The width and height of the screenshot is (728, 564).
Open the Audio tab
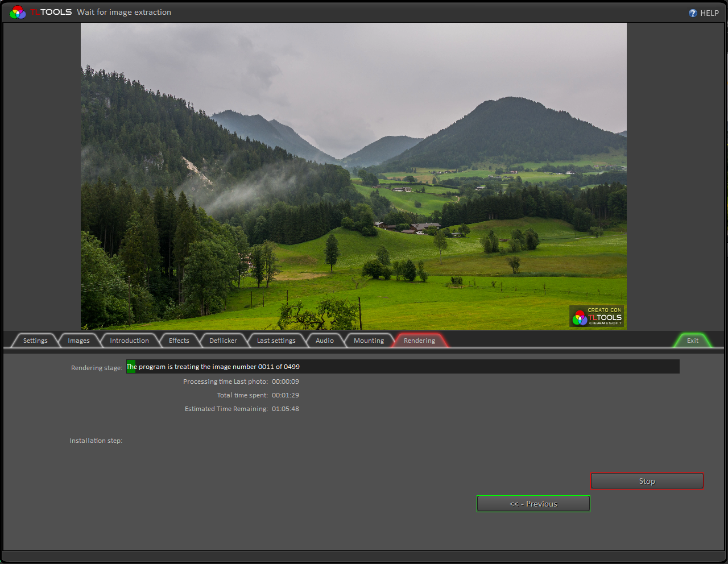[325, 341]
